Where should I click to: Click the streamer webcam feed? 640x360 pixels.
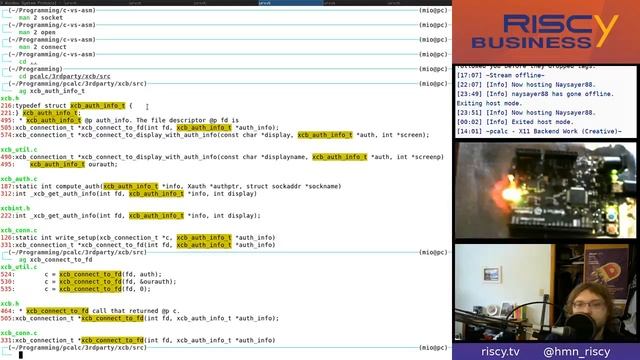pos(545,292)
